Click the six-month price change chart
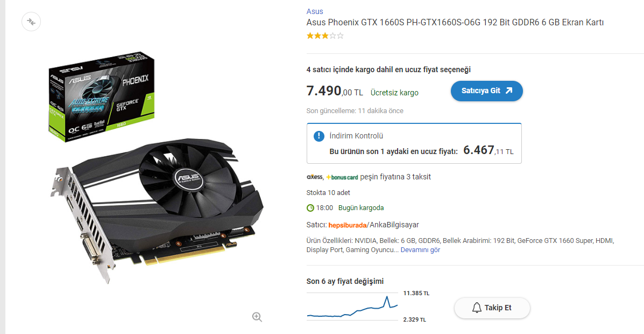This screenshot has width=644, height=334. point(352,307)
